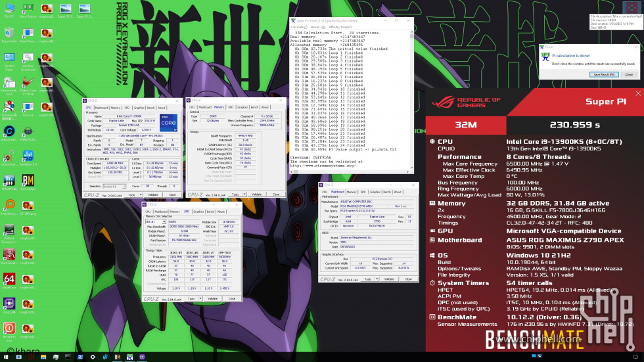Image resolution: width=644 pixels, height=362 pixels.
Task: Open PowerShell from the taskbar
Action: (x=80, y=357)
